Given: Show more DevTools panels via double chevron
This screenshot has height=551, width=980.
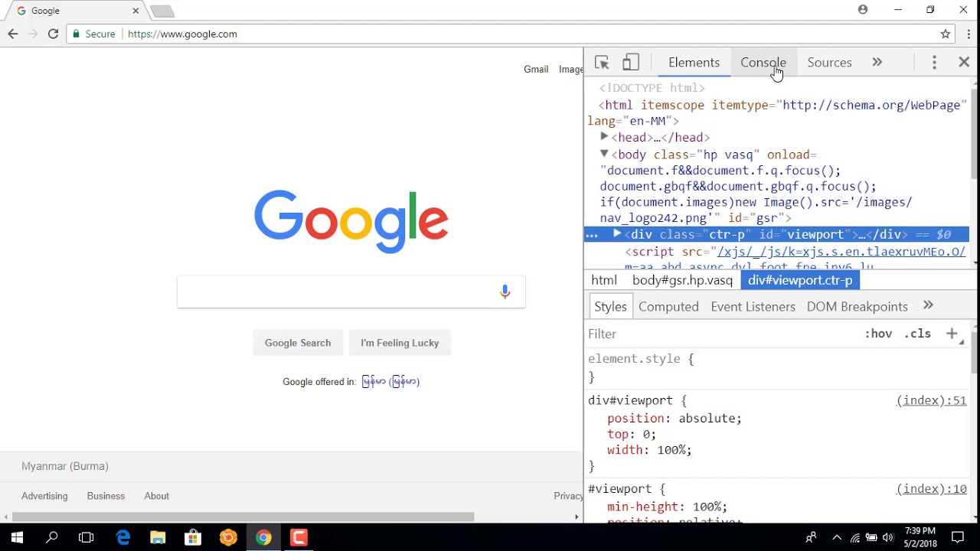Looking at the screenshot, I should (877, 63).
